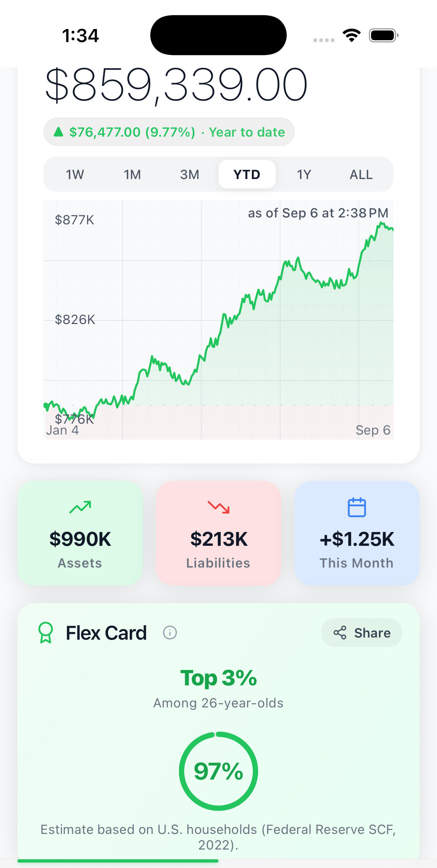Tap the red trending-down Liabilities icon
The height and width of the screenshot is (868, 437).
click(x=218, y=507)
